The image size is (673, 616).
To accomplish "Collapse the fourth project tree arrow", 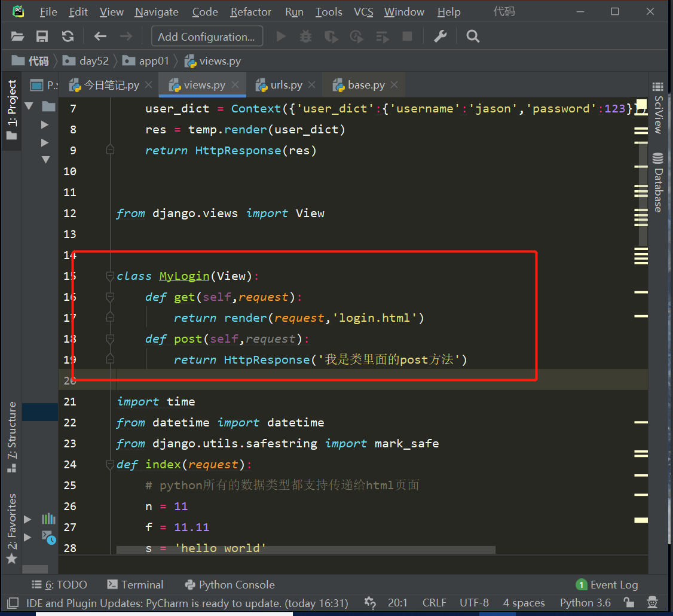I will 46,159.
